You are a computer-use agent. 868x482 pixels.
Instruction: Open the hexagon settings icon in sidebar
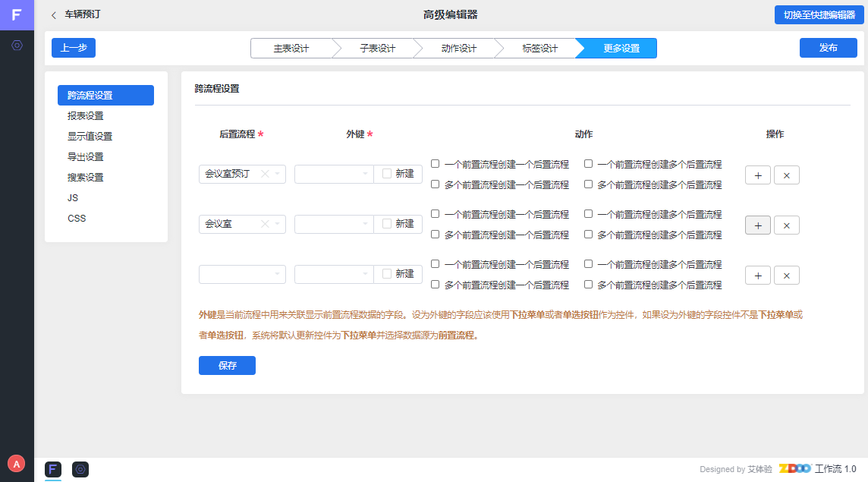17,46
